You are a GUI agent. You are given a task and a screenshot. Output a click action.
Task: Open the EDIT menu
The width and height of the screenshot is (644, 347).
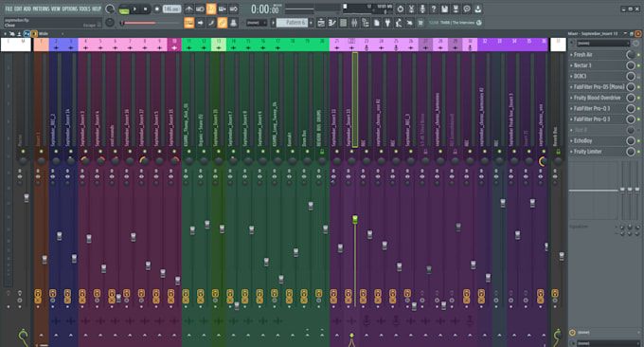pos(18,9)
